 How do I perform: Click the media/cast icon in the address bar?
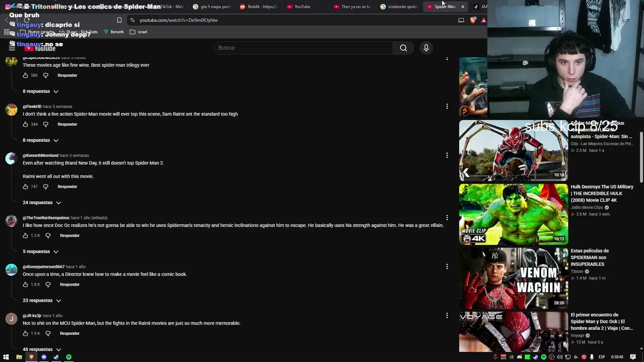click(x=461, y=20)
